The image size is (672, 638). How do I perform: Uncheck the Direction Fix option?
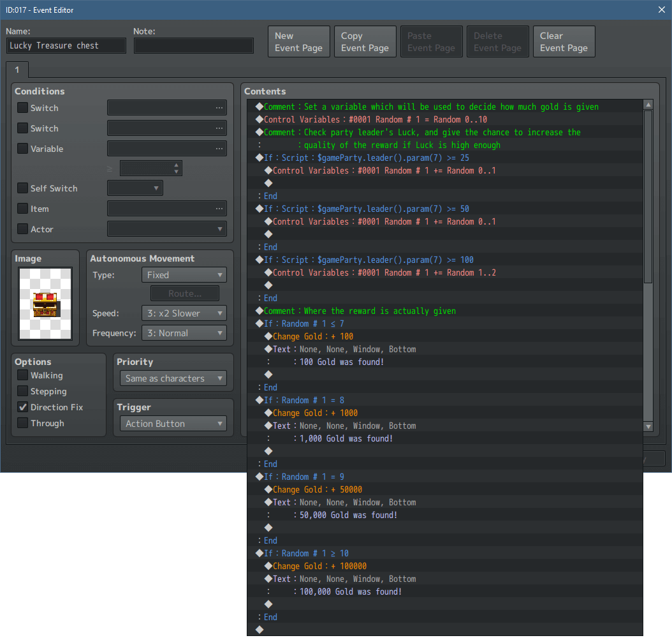(x=22, y=407)
